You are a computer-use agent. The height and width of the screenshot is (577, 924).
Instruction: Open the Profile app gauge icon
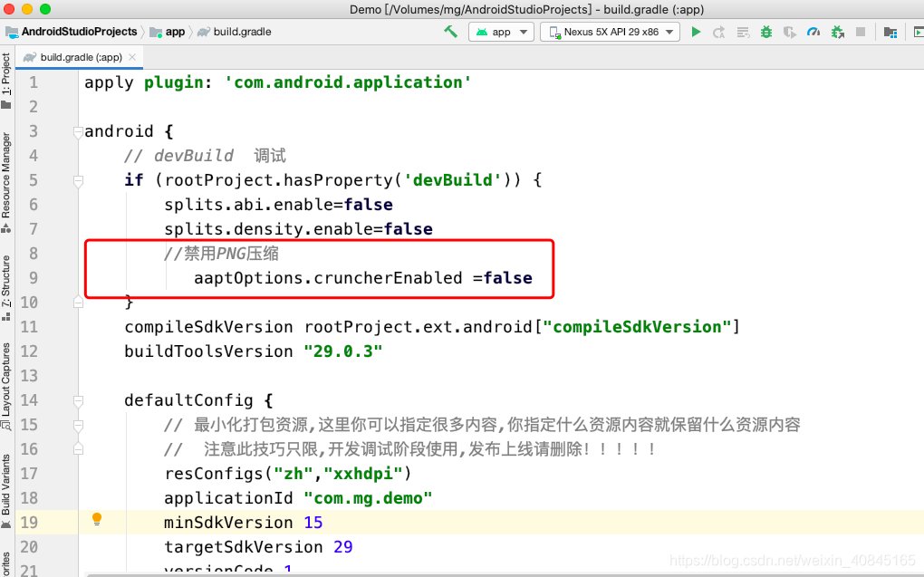click(x=813, y=32)
